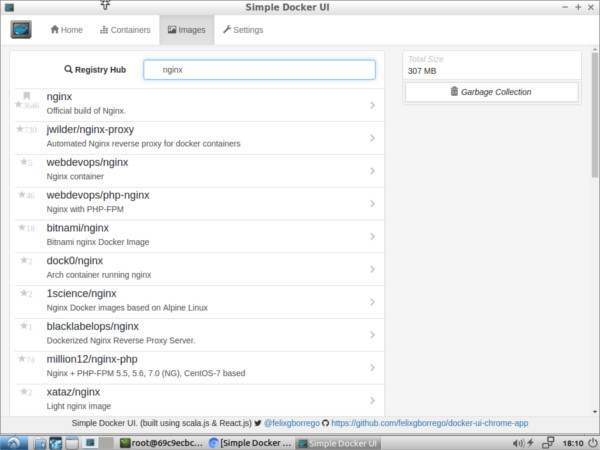Click the volume speaker tray icon
Viewport: 600px width, 450px height.
(518, 443)
